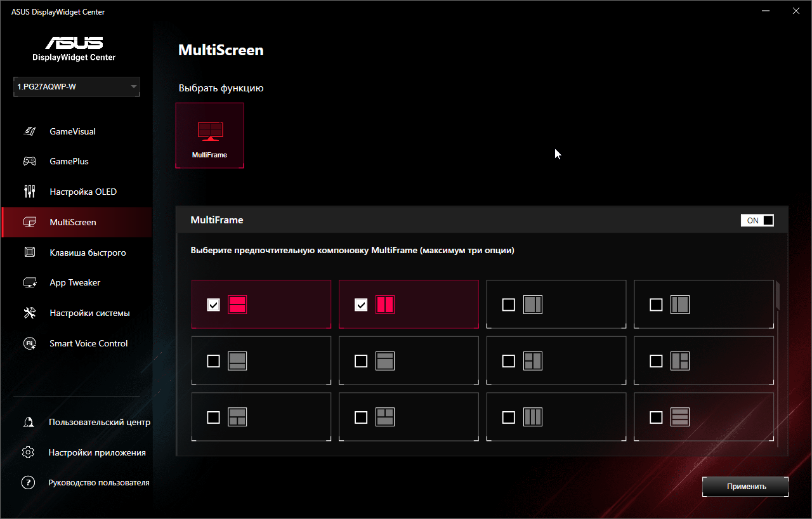812x519 pixels.
Task: Click the red two-column layout icon
Action: [385, 305]
